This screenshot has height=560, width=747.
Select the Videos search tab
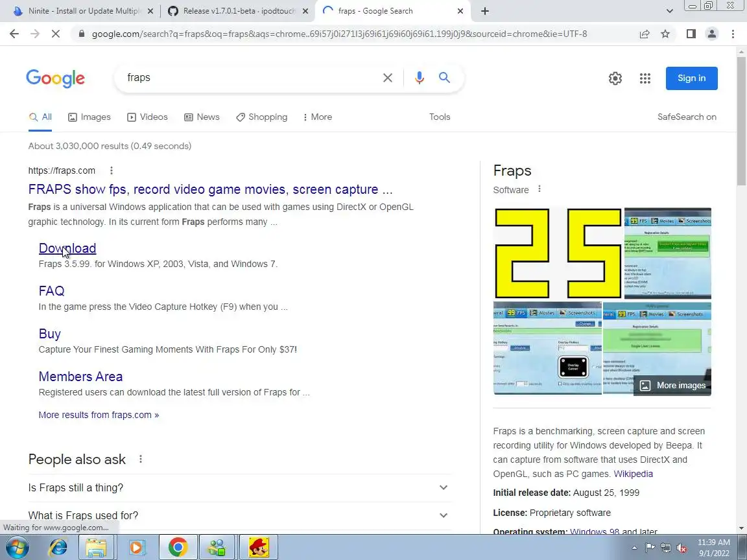147,117
